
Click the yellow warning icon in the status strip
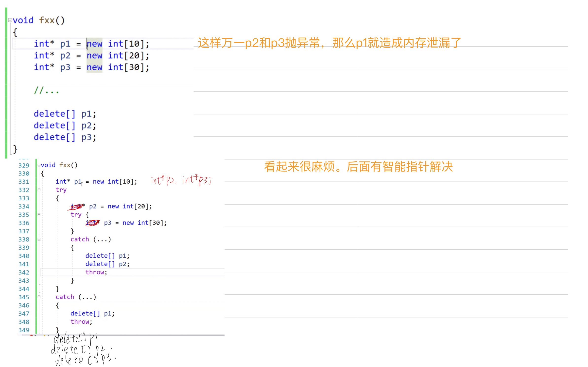(45, 336)
